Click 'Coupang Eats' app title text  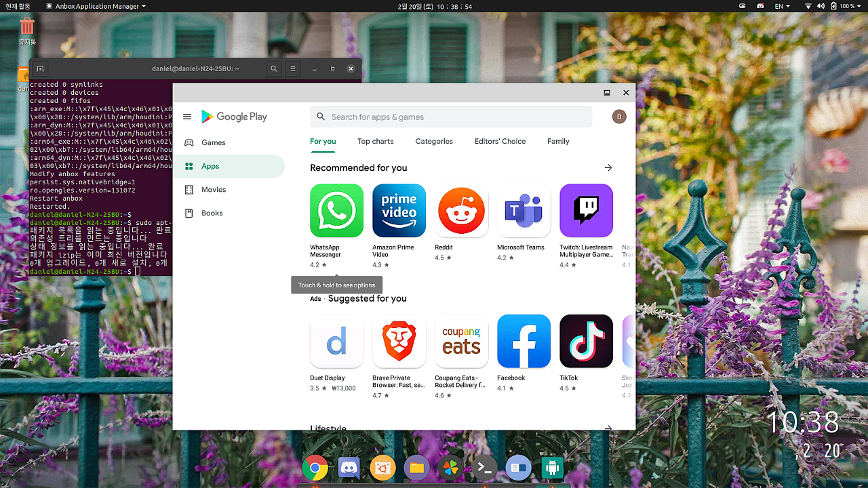point(460,382)
